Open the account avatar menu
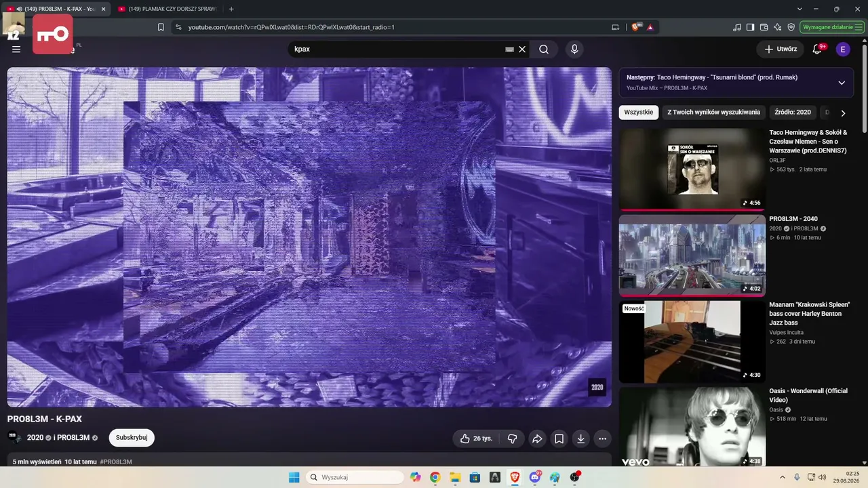 [843, 49]
